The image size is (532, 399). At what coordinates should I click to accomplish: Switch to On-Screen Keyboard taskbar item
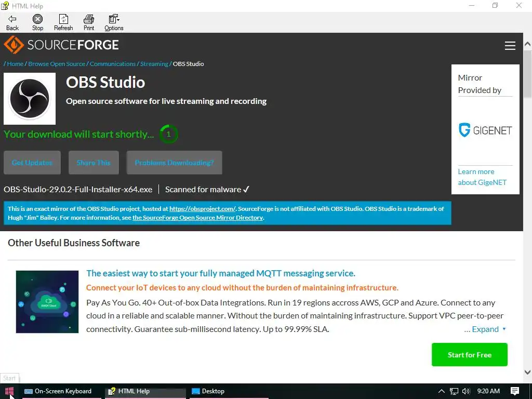point(62,391)
